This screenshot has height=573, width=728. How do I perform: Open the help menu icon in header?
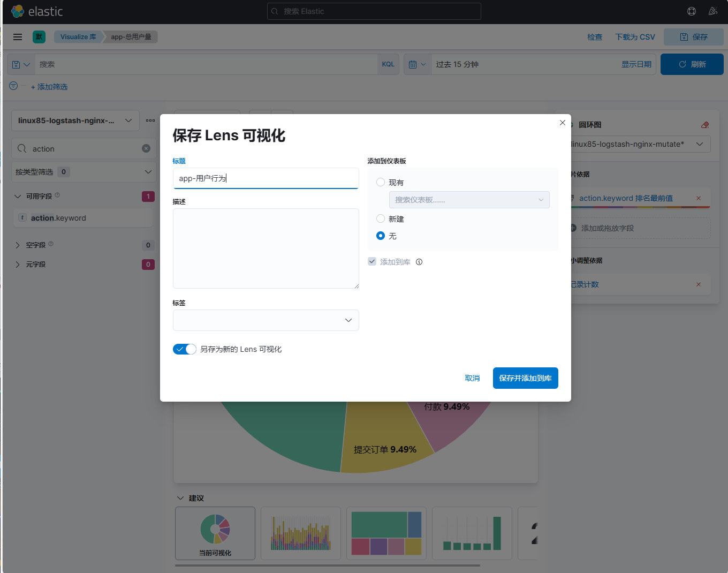pyautogui.click(x=692, y=11)
